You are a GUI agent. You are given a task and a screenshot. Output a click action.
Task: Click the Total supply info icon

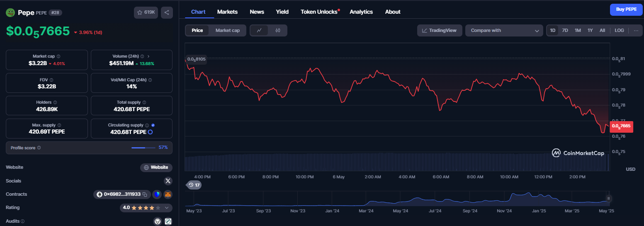pyautogui.click(x=145, y=102)
